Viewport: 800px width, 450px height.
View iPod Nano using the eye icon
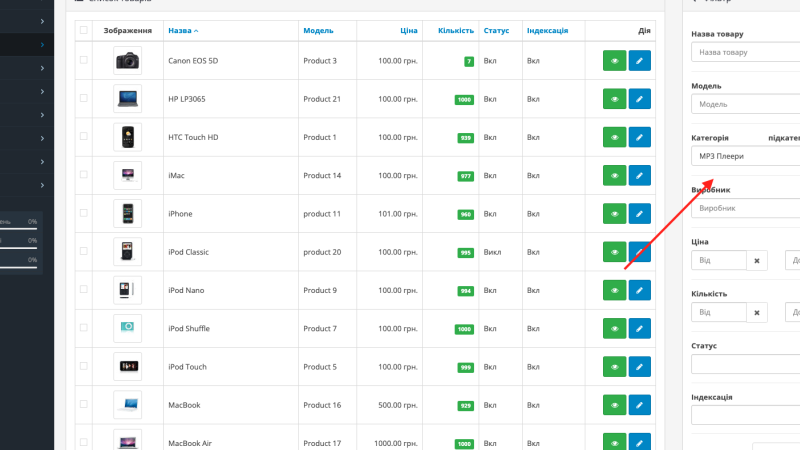[x=614, y=290]
